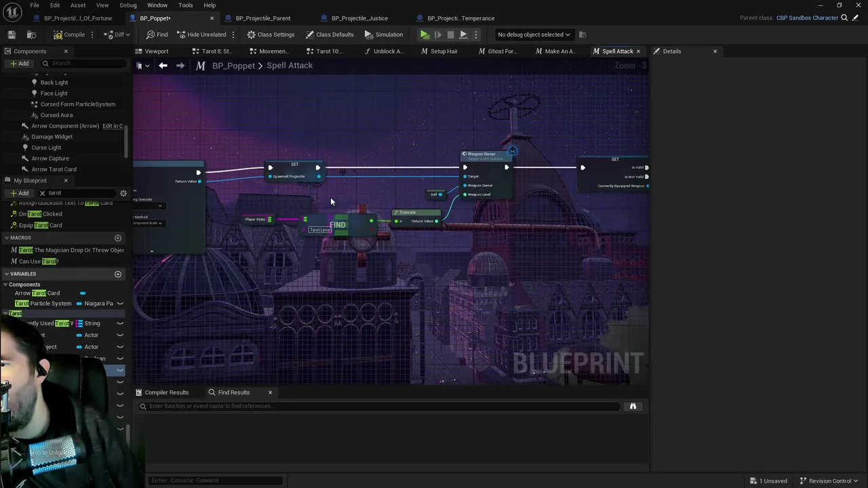Click the Find Results search field

coord(380,406)
